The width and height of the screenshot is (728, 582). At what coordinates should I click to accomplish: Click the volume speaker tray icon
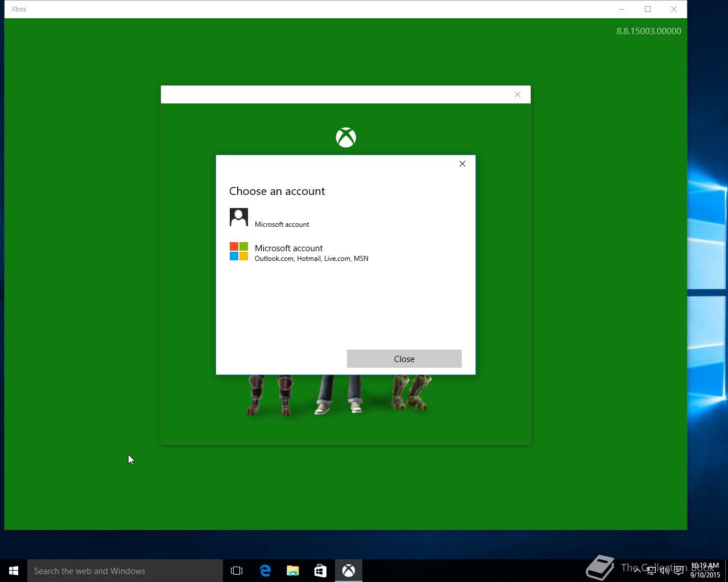tap(664, 571)
